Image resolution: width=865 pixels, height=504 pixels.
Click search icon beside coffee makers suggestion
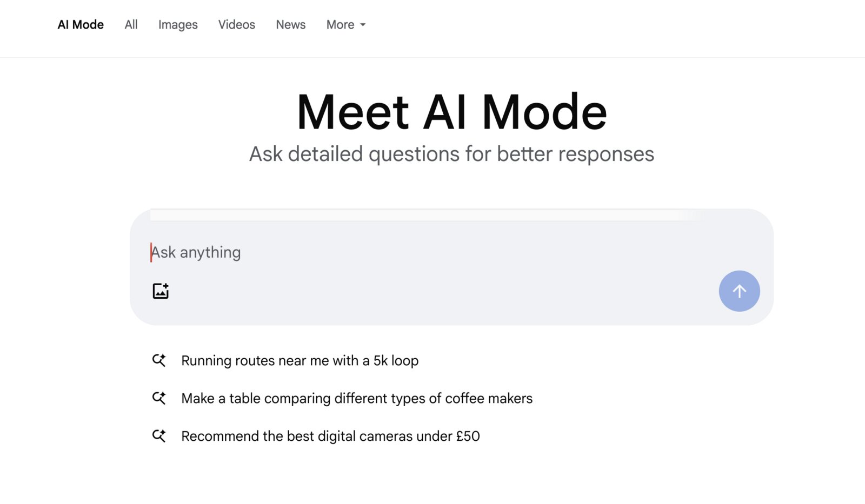tap(159, 398)
